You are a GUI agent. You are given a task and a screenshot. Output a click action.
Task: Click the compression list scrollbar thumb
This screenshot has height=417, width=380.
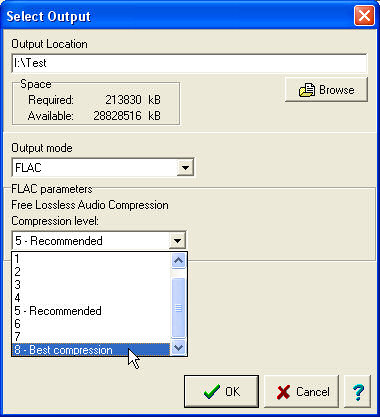[x=179, y=308]
